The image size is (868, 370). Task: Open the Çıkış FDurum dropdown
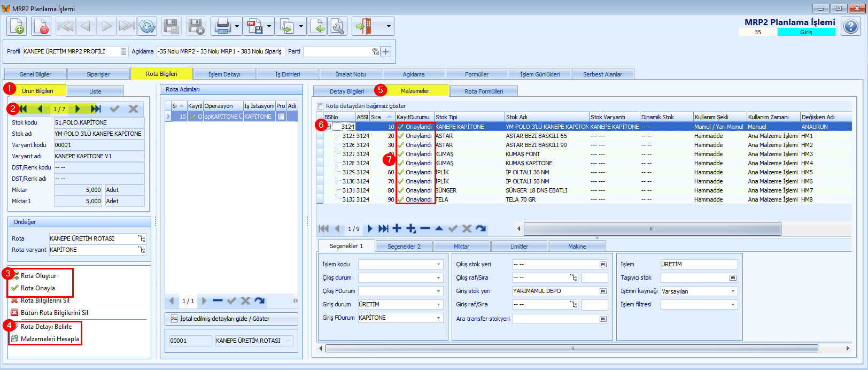click(438, 291)
